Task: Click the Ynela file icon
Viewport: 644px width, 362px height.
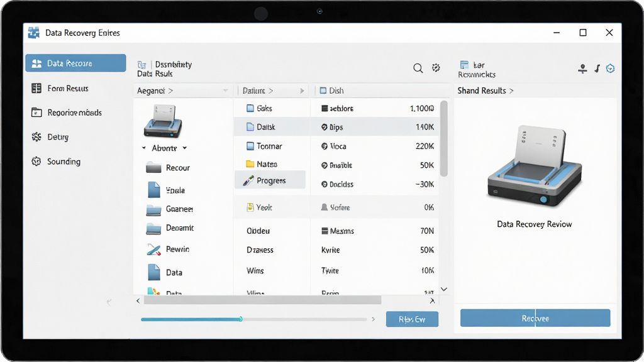Action: tap(154, 190)
